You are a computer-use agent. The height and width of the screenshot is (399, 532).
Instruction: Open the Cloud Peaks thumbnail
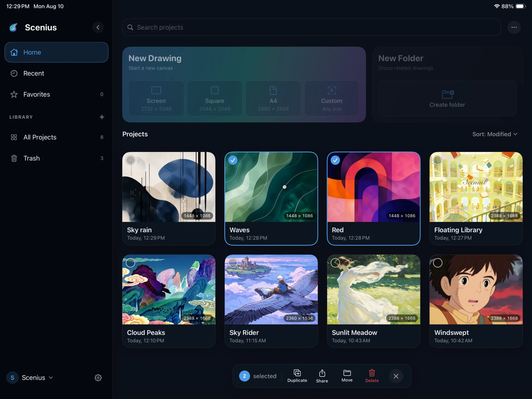coord(169,290)
